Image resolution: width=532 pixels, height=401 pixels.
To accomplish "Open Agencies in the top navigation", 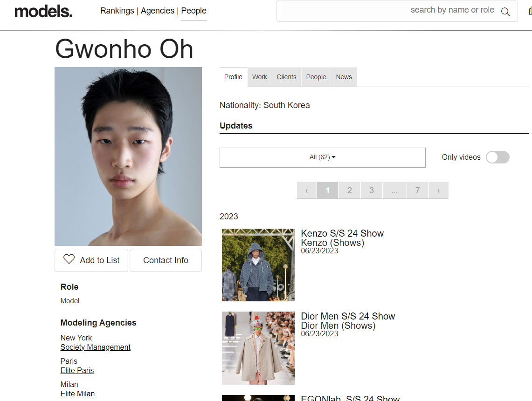I will tap(158, 11).
